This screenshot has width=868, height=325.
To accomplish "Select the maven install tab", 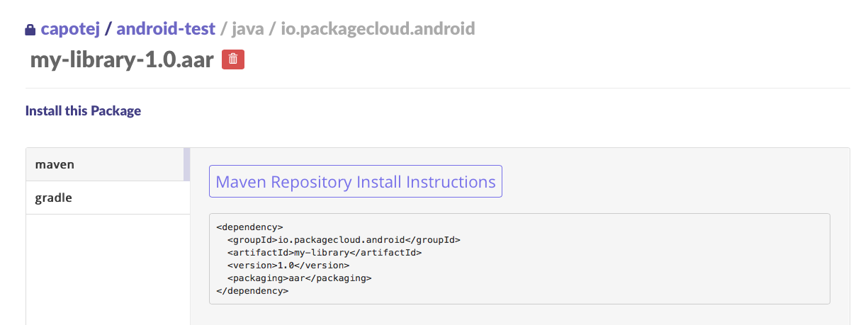I will 108,164.
